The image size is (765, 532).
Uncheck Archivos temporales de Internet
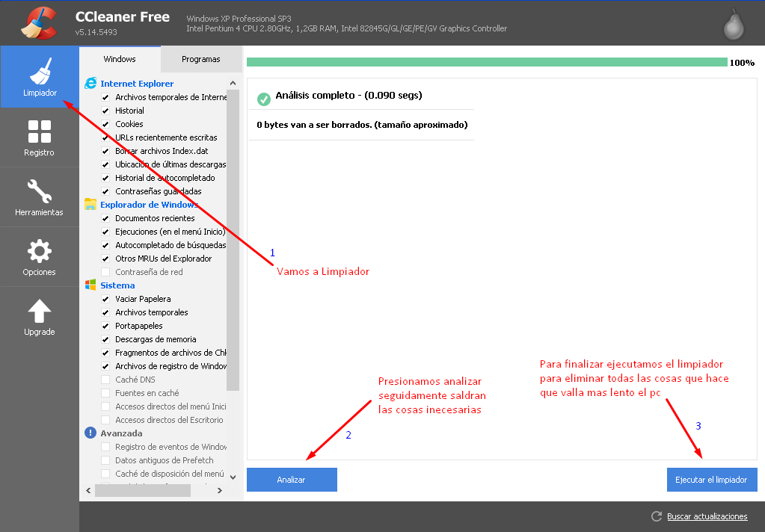pyautogui.click(x=105, y=97)
